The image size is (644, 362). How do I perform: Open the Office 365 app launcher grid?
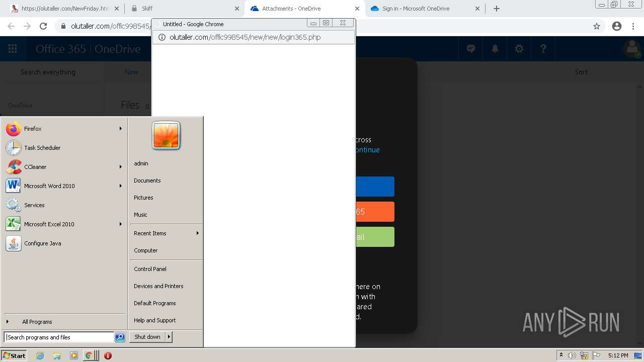coord(13,49)
